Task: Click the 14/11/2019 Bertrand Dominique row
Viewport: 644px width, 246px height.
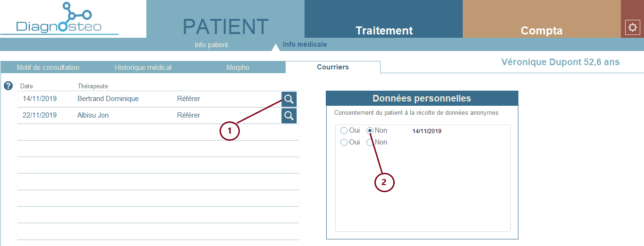Action: (142, 99)
